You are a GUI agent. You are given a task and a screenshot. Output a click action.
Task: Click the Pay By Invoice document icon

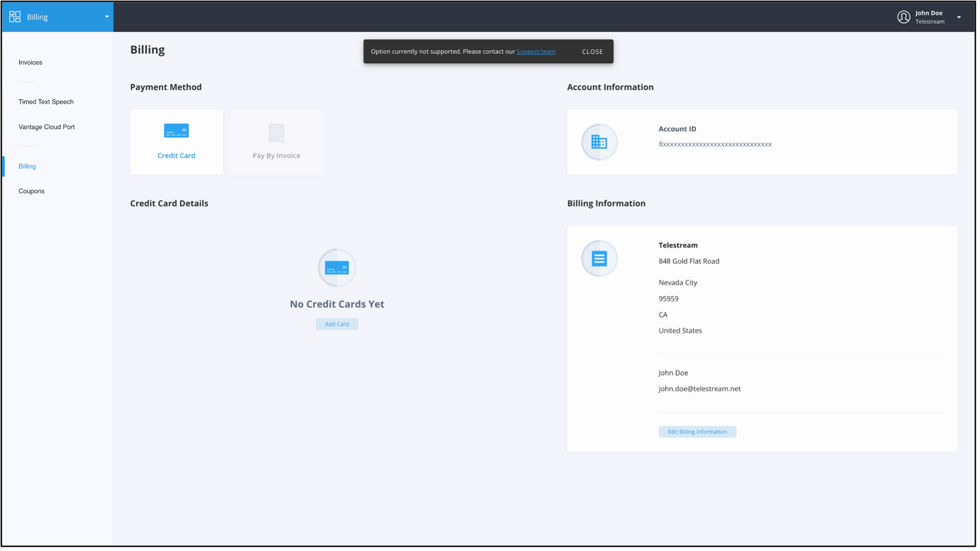(276, 133)
